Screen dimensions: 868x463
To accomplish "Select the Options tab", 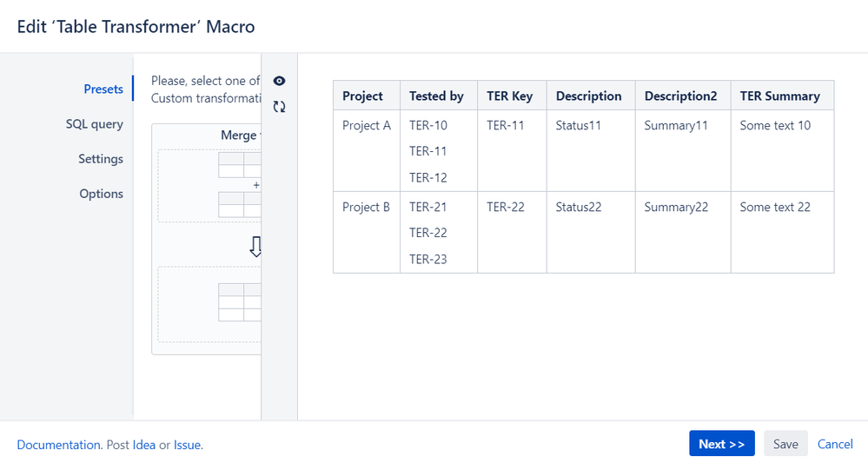I will pos(102,194).
